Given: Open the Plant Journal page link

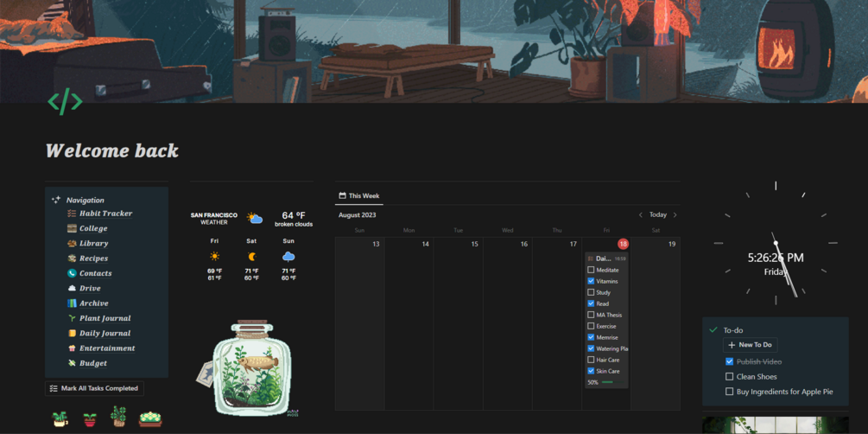Looking at the screenshot, I should click(105, 318).
